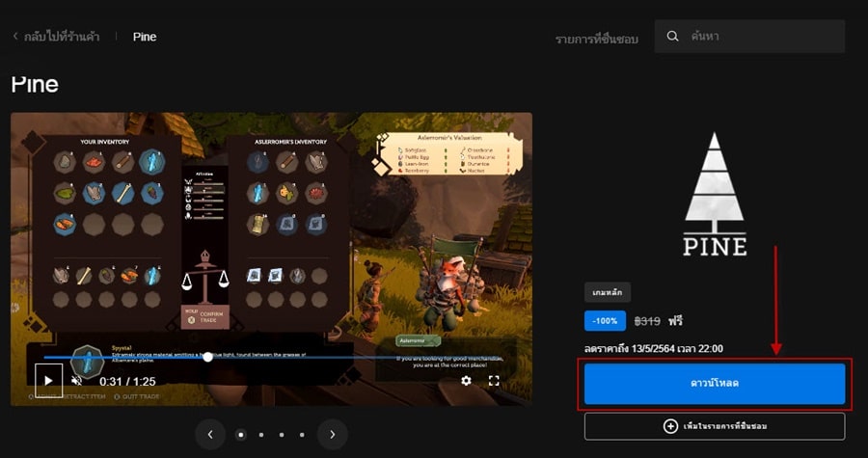Open video settings gear icon

click(466, 381)
